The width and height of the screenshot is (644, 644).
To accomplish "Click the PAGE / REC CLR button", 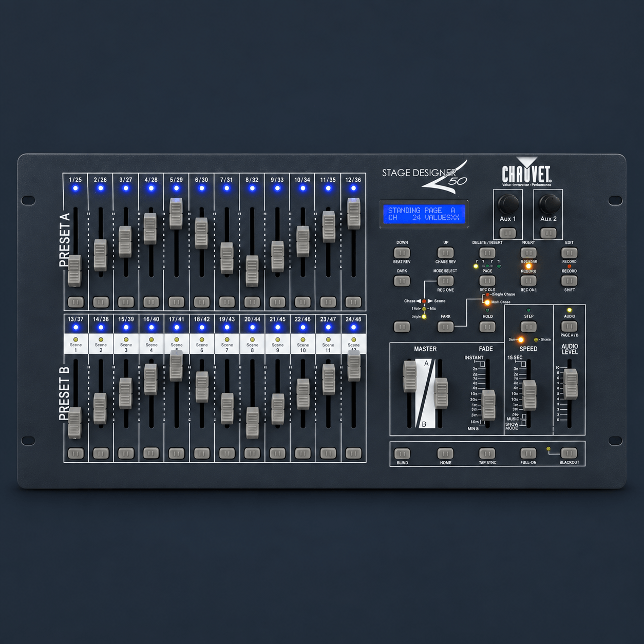I will tap(487, 281).
